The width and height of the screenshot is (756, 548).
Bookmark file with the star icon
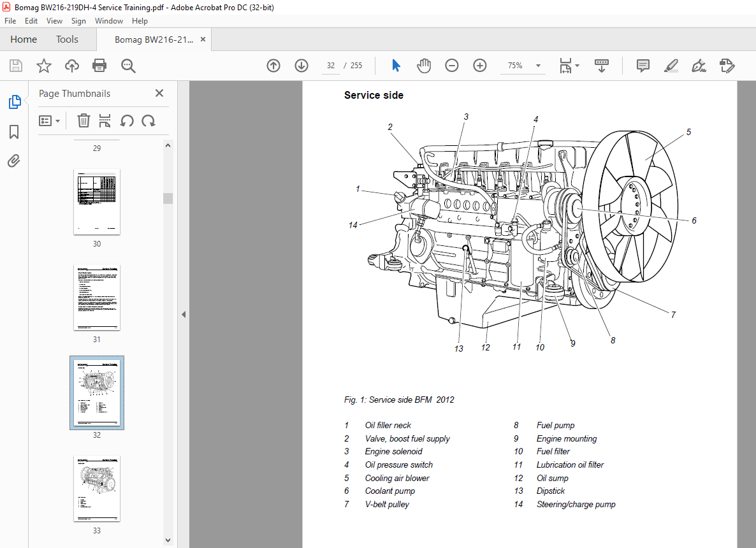pyautogui.click(x=44, y=66)
